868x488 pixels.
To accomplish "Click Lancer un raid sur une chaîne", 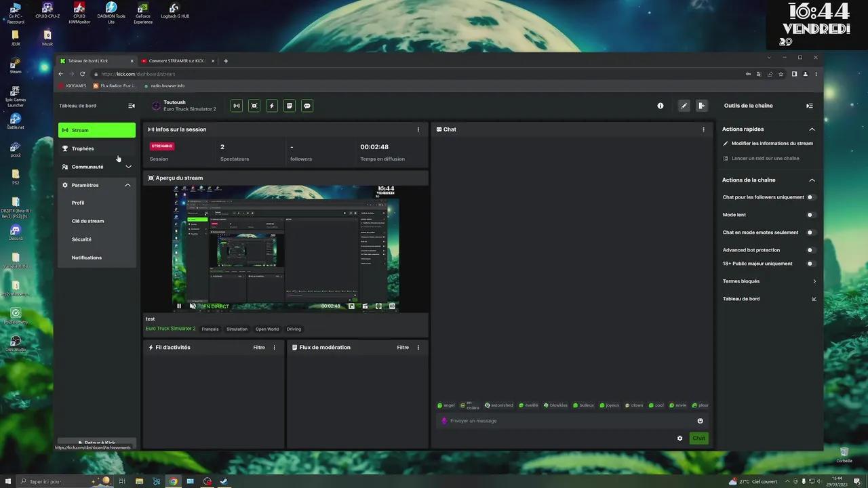I will 762,159.
